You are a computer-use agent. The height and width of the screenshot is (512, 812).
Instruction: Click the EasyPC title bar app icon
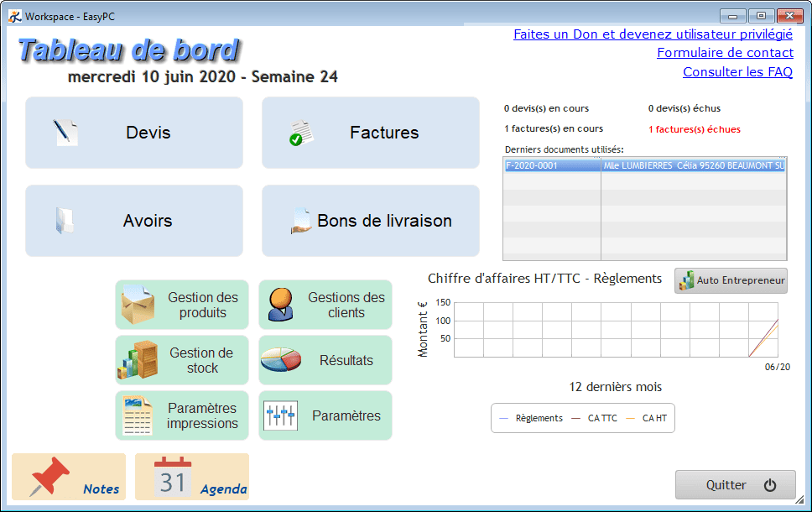click(x=15, y=17)
